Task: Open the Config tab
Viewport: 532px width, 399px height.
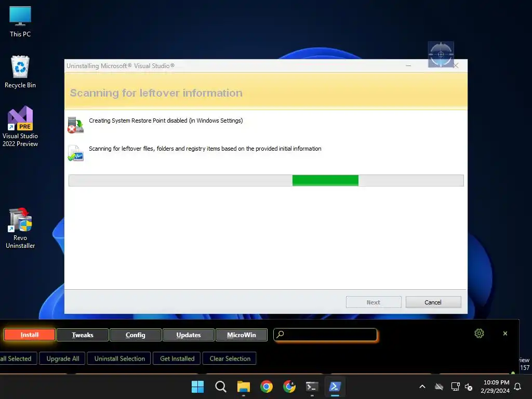Action: (136, 335)
